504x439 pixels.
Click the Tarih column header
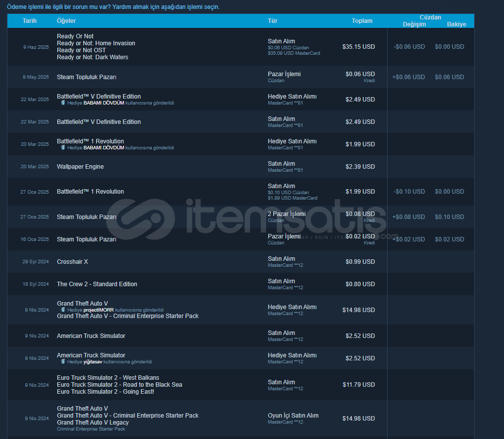click(29, 21)
